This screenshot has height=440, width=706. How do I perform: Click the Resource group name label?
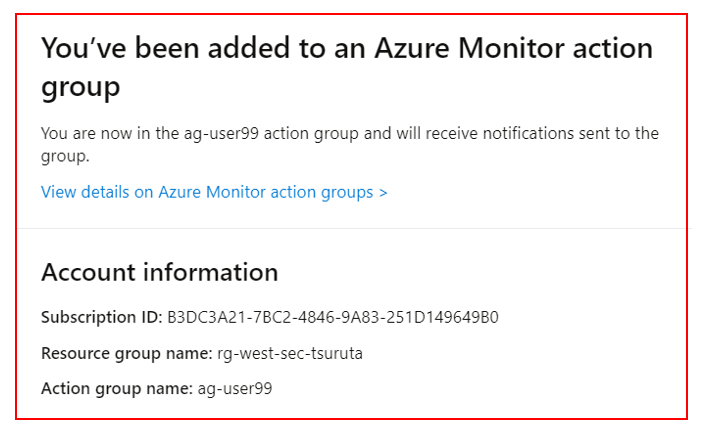(127, 354)
